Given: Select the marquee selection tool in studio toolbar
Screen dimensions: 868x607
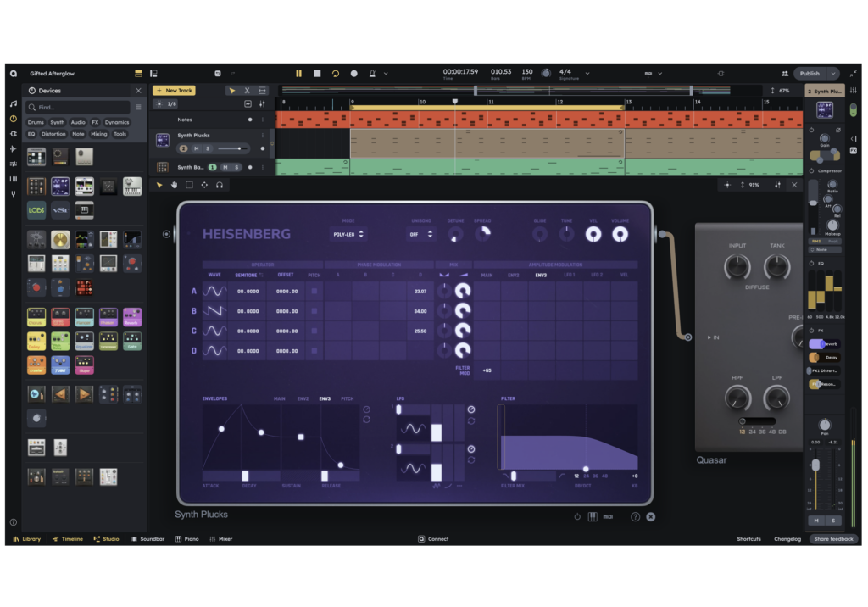Looking at the screenshot, I should 189,185.
